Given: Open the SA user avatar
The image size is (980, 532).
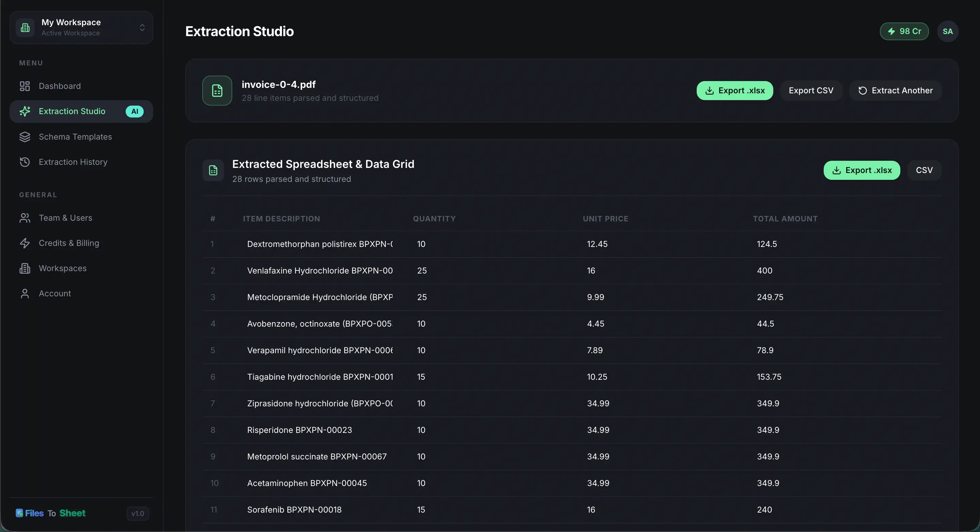Looking at the screenshot, I should [948, 31].
